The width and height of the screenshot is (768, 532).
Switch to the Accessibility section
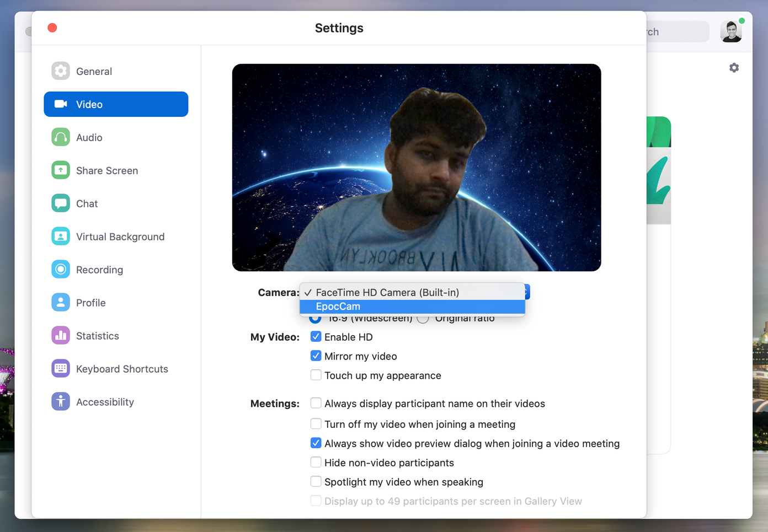click(60, 401)
